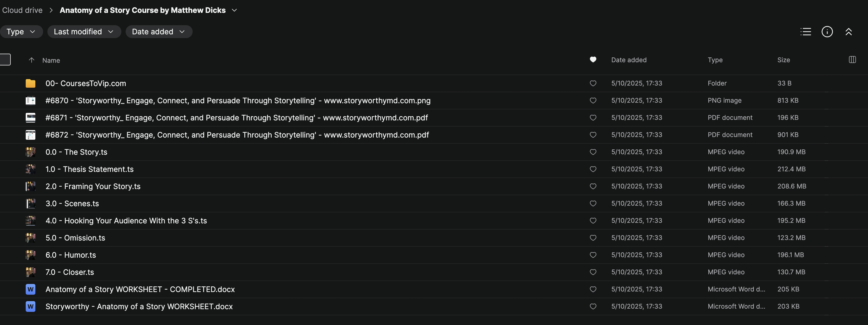Expand the Type filter dropdown
This screenshot has height=325, width=868.
(21, 32)
